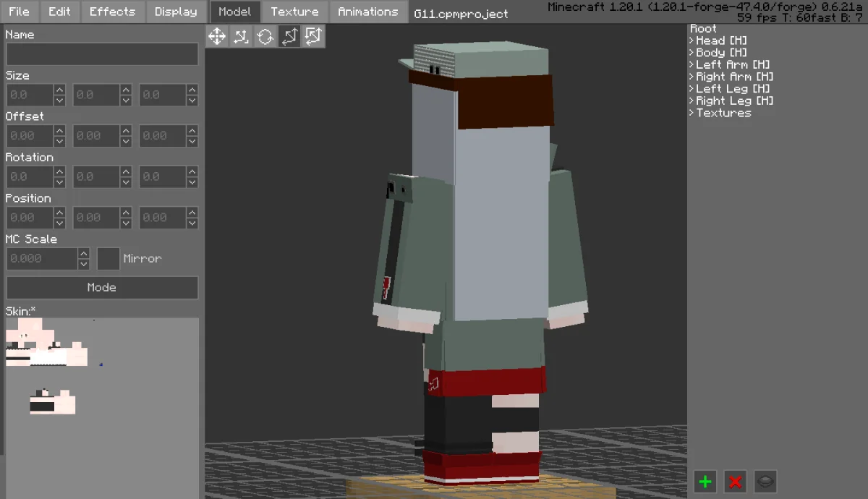Decrease the second Offset value with down arrow

(x=126, y=142)
